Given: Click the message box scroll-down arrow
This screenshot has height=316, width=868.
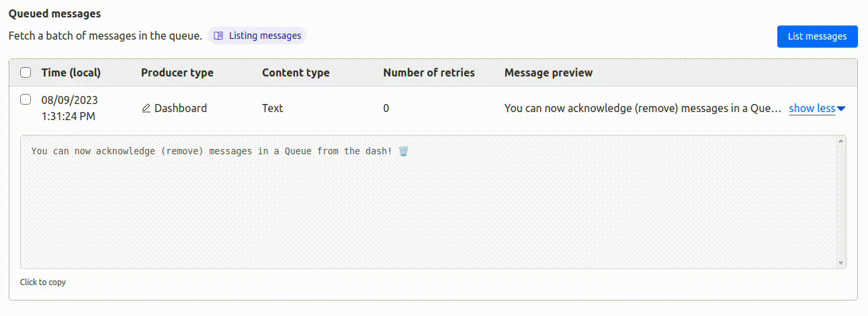Looking at the screenshot, I should tap(840, 264).
